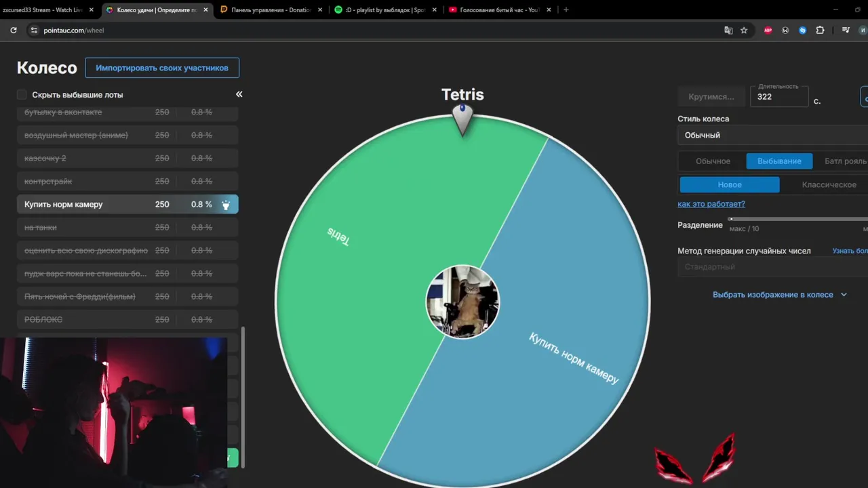Click crossed-out lot РОБЛОКС

127,320
